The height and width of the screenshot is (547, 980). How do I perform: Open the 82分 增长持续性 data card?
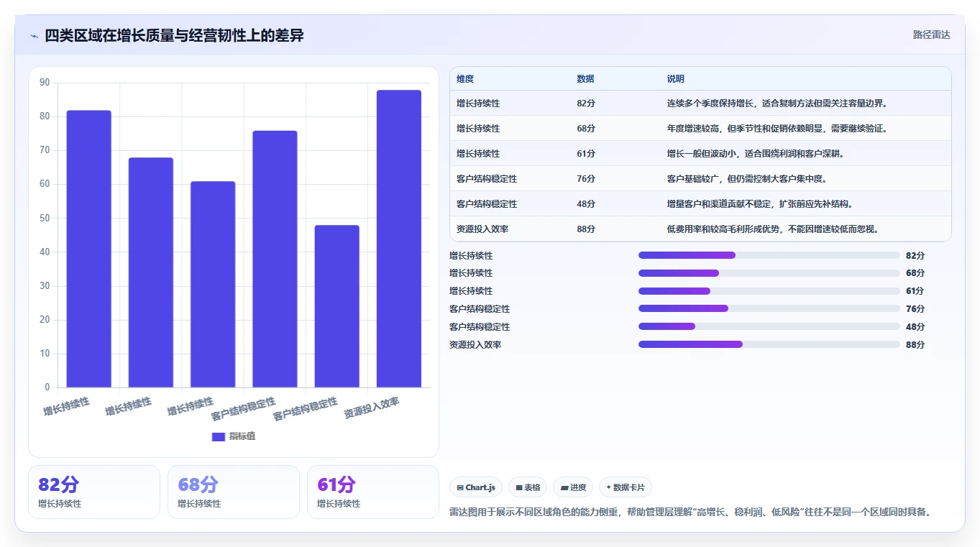[x=94, y=492]
